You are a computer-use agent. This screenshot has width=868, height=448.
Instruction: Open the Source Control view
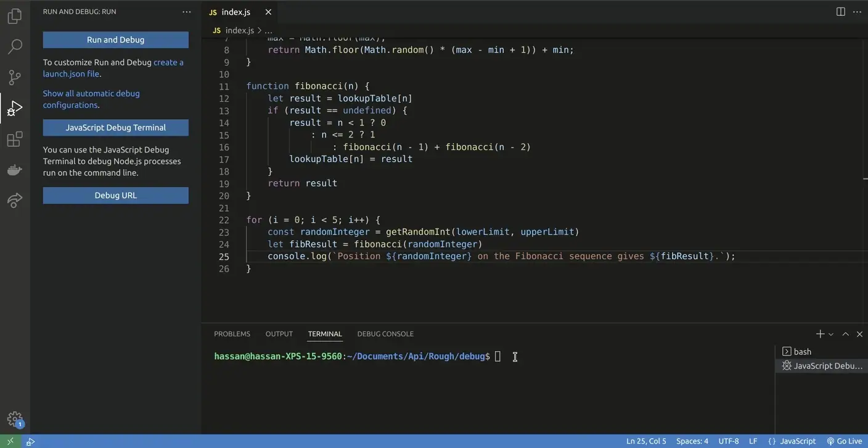tap(15, 77)
